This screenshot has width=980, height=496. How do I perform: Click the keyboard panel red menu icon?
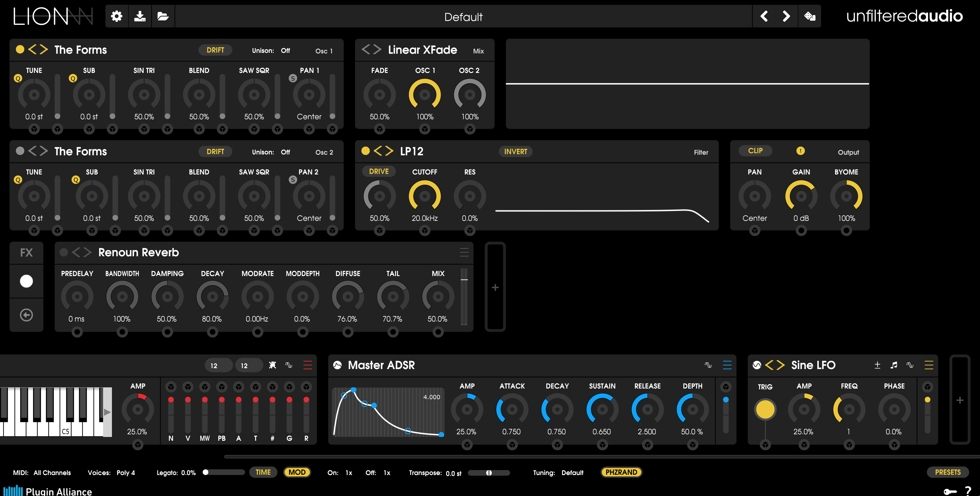click(x=308, y=366)
